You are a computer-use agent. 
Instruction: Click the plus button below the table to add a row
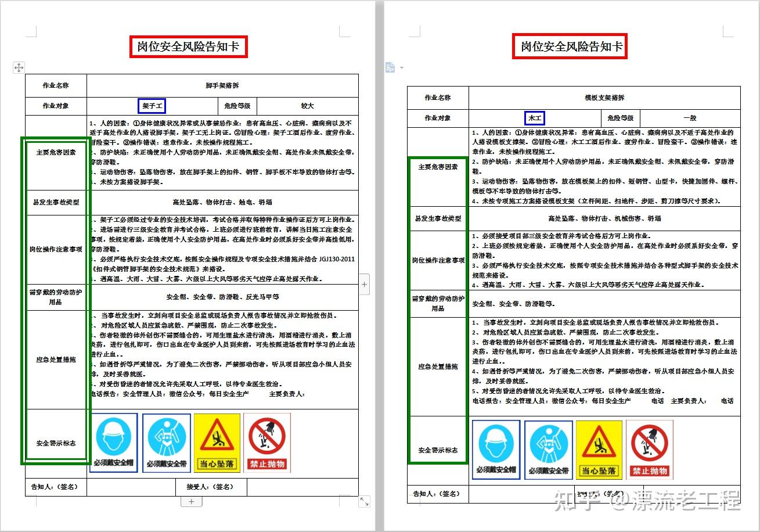[192, 501]
